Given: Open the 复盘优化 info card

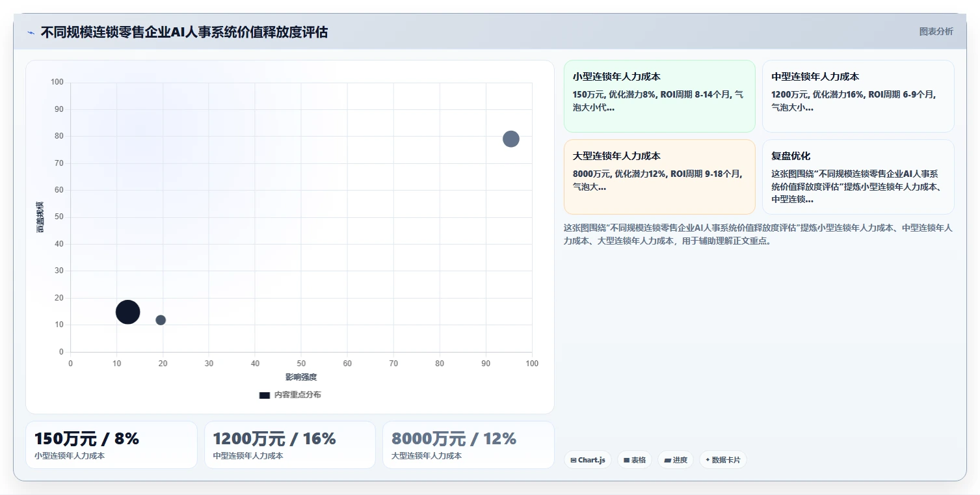Looking at the screenshot, I should (858, 177).
